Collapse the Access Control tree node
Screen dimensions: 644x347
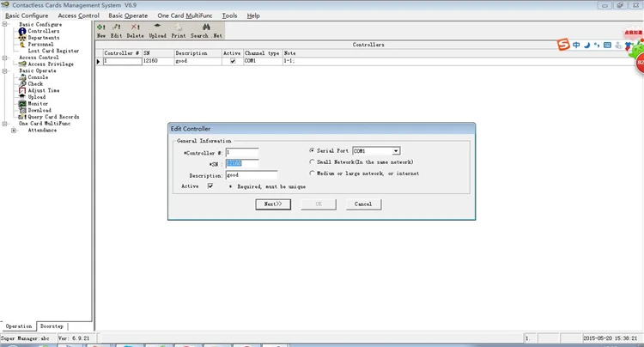5,58
